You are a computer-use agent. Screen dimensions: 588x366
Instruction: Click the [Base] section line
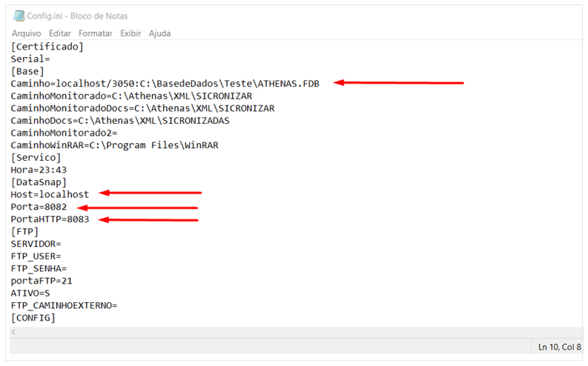[x=27, y=71]
